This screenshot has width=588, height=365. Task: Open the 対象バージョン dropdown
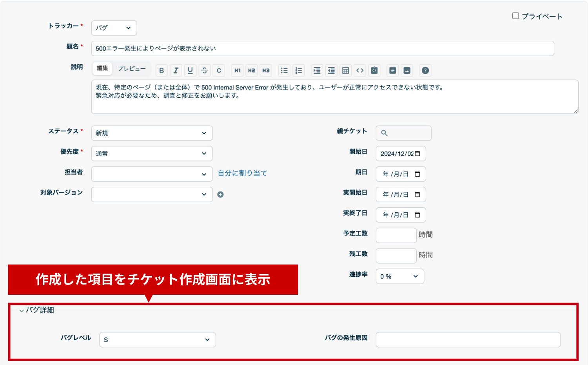tap(152, 194)
